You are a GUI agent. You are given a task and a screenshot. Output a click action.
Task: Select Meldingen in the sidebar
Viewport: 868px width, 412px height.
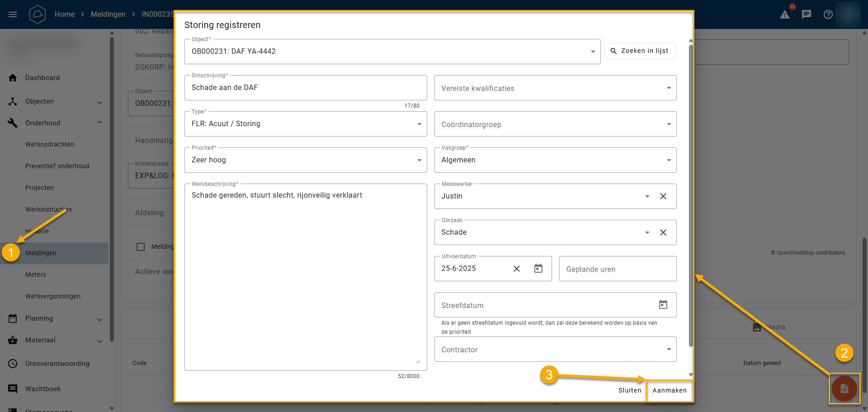(x=41, y=253)
